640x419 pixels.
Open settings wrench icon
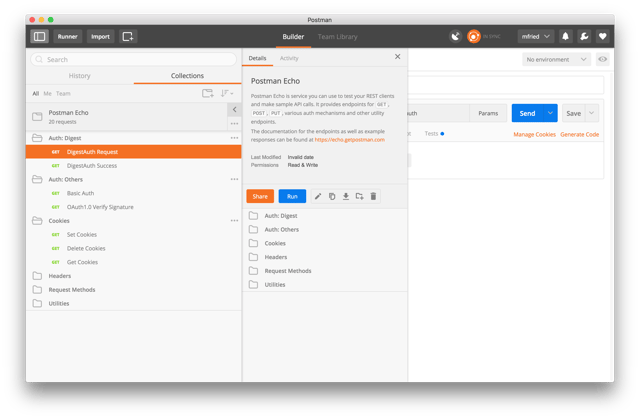click(x=584, y=36)
